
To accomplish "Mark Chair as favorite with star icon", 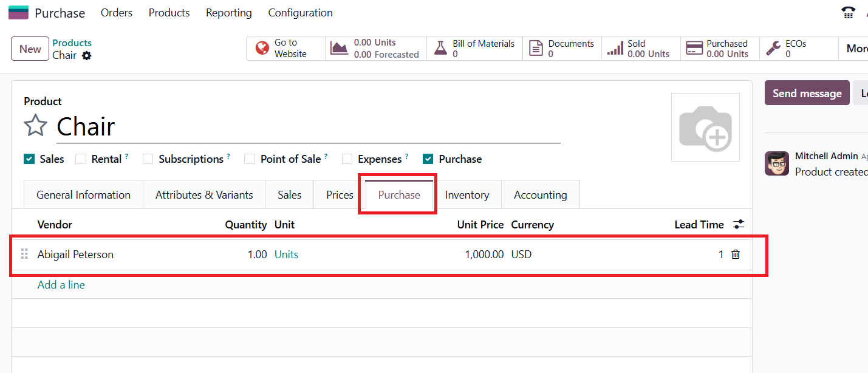I will coord(36,126).
